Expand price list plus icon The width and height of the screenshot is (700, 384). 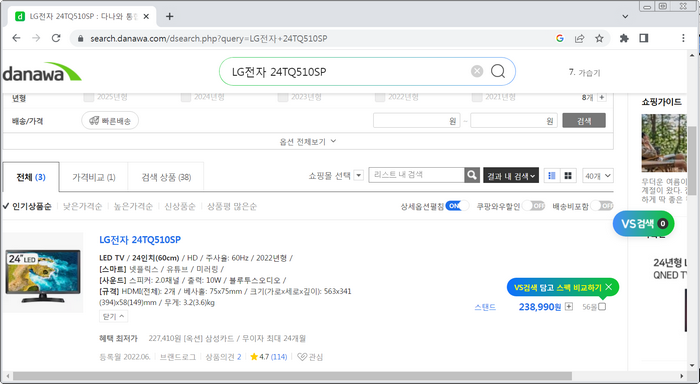[x=569, y=306]
